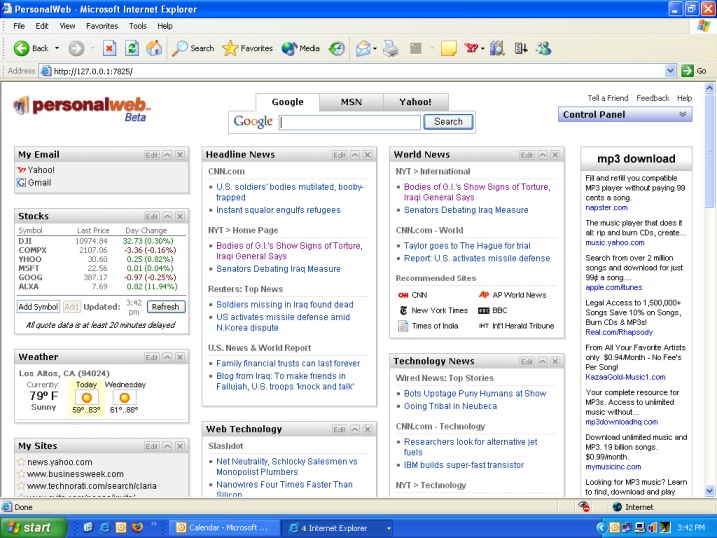Click the Forward arrow toolbar icon
This screenshot has height=538, width=717.
(x=76, y=48)
